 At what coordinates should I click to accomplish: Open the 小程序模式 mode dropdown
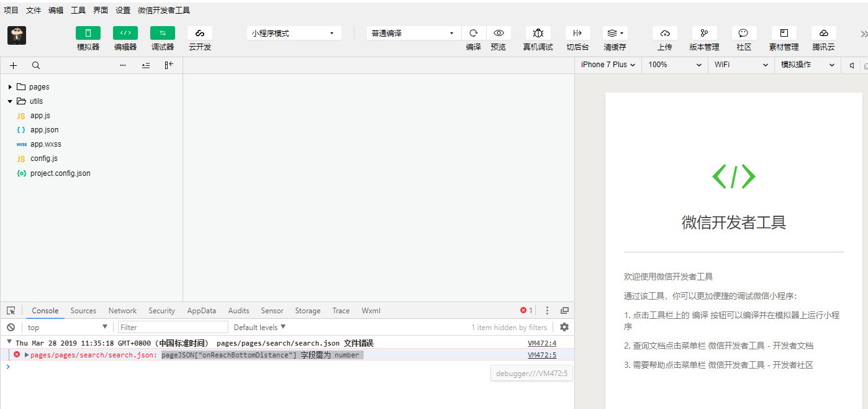click(x=294, y=33)
